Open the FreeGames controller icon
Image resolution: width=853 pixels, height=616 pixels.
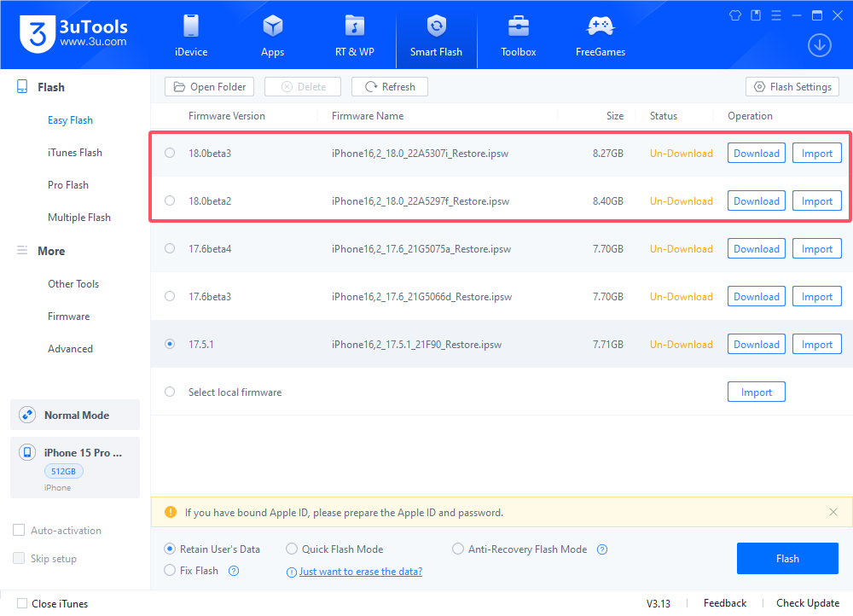pos(601,26)
